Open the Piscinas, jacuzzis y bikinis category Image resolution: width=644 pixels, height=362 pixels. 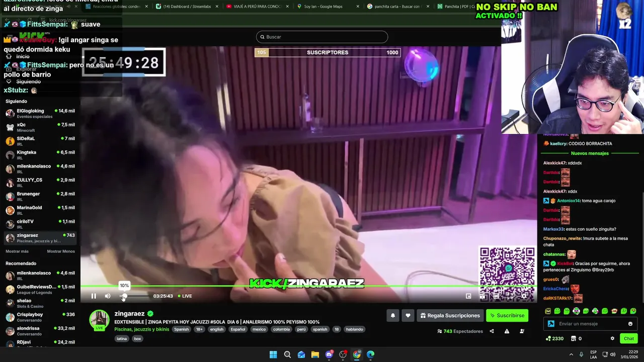[141, 329]
